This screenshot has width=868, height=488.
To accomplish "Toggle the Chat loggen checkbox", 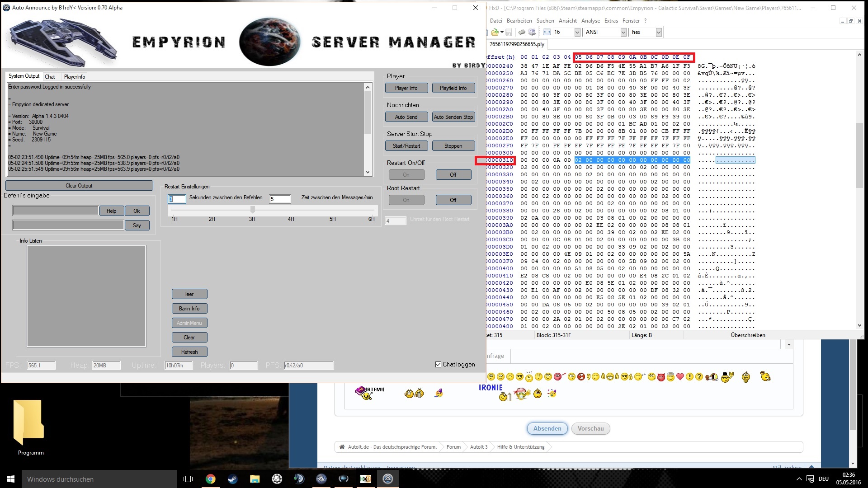I will pos(438,364).
